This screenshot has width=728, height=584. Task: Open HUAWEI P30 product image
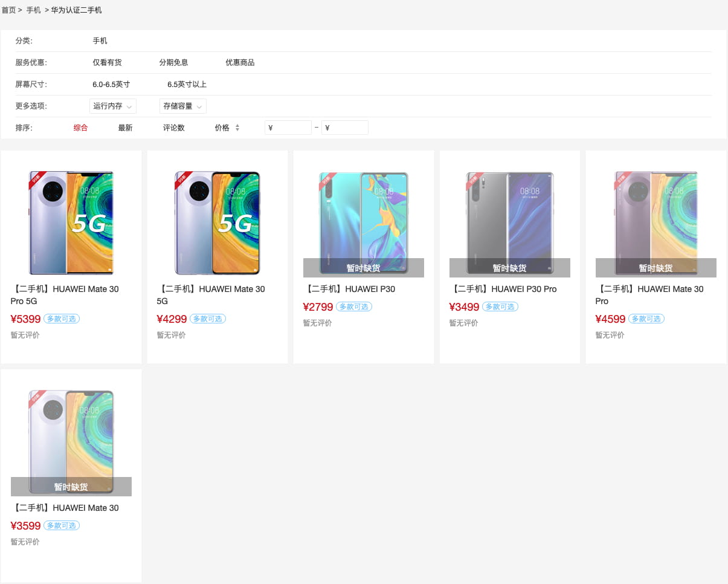(x=364, y=223)
